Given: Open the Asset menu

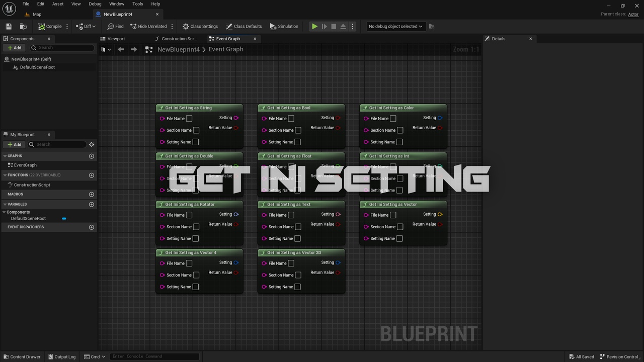Looking at the screenshot, I should pyautogui.click(x=58, y=4).
